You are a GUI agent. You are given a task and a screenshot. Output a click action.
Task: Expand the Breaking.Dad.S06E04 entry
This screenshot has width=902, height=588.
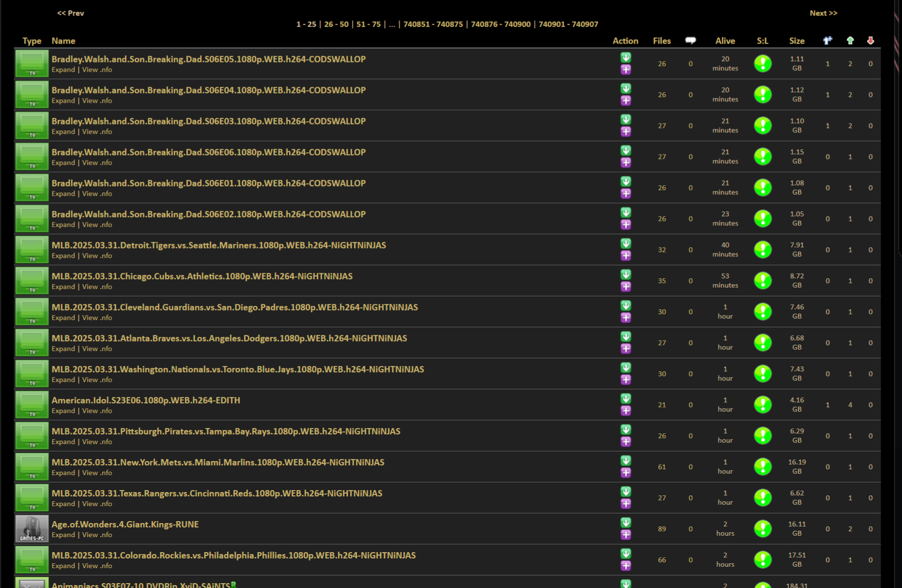pyautogui.click(x=63, y=101)
